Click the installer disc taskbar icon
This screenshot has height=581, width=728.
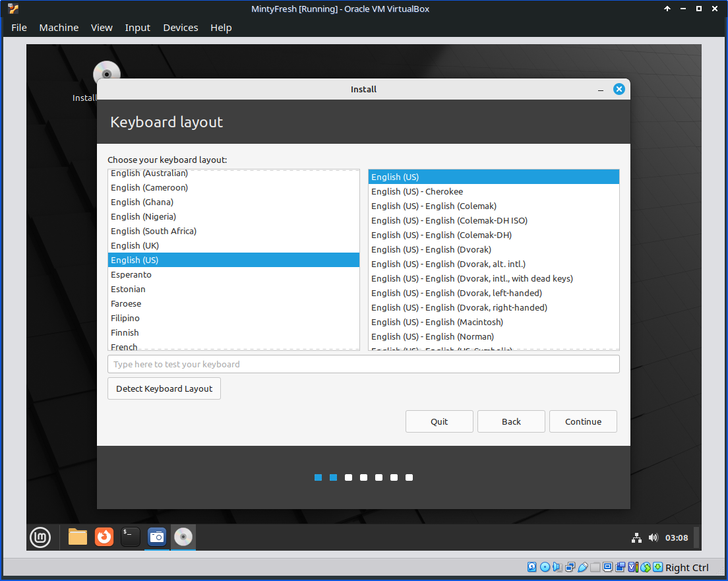(183, 537)
